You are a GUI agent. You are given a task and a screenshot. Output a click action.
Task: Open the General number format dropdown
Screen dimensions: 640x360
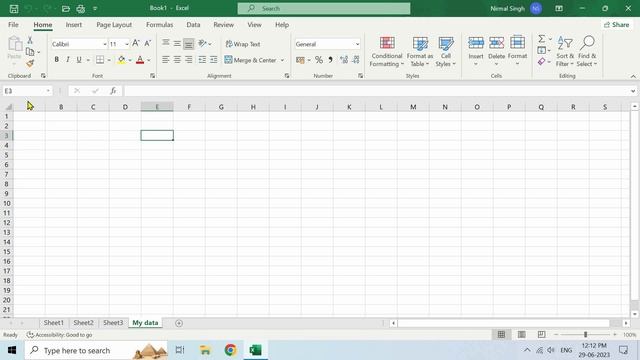point(358,44)
